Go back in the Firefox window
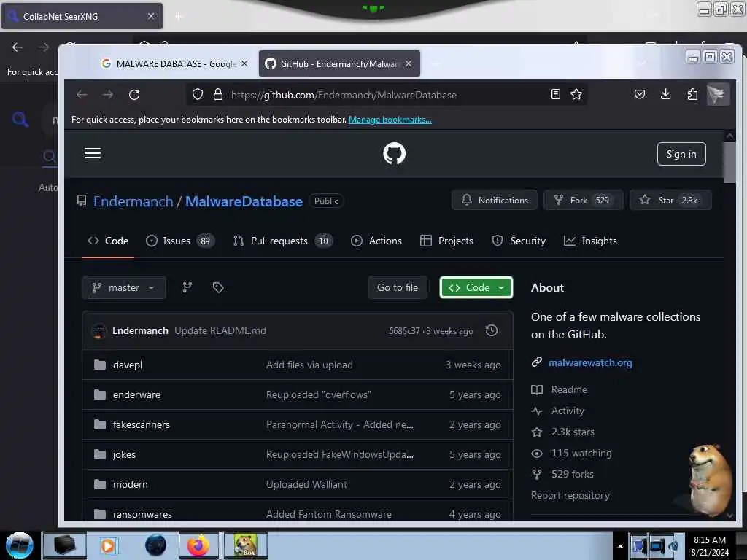The height and width of the screenshot is (560, 747). tap(82, 95)
